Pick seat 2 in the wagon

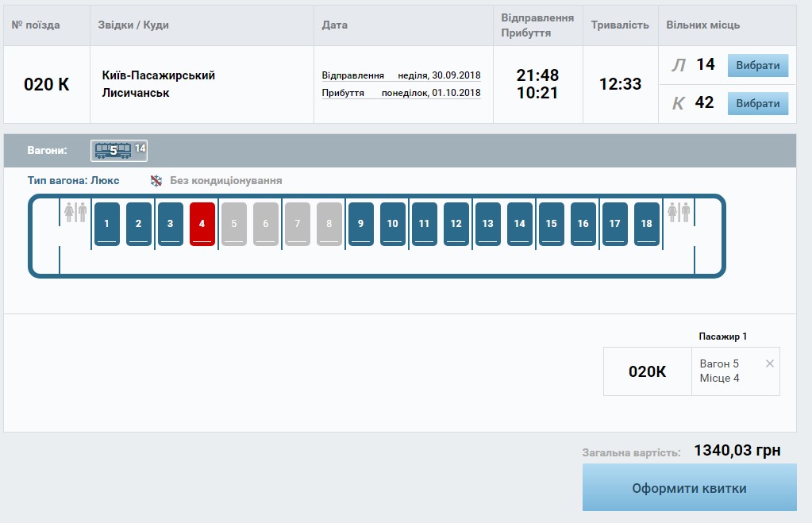coord(138,224)
